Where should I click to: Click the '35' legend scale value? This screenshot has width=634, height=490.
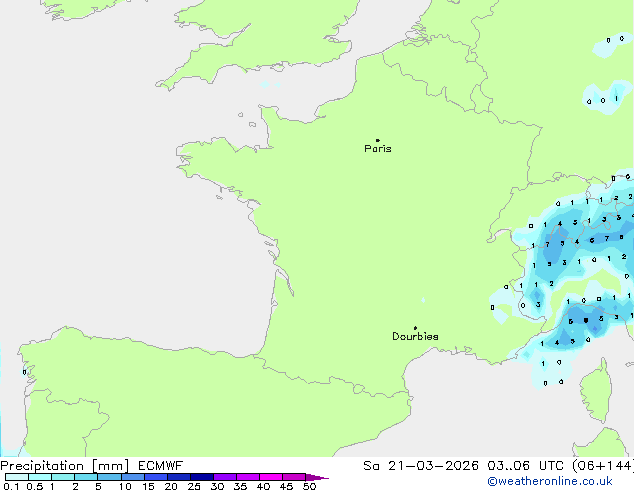click(x=240, y=486)
